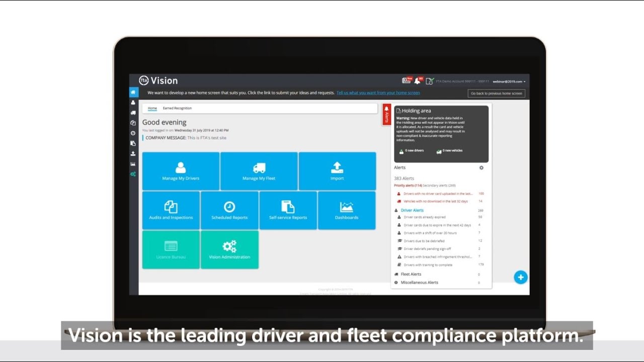
Task: Click the 'Good evening' greeting
Action: (165, 122)
